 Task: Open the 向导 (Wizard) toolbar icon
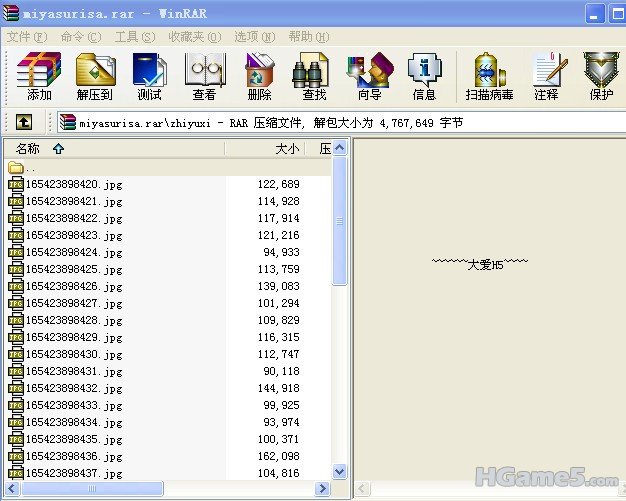[369, 76]
